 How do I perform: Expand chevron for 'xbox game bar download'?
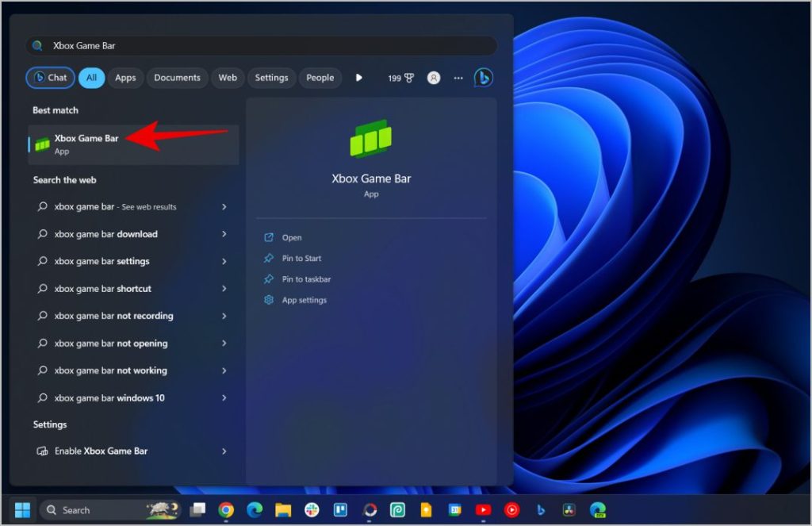(224, 234)
